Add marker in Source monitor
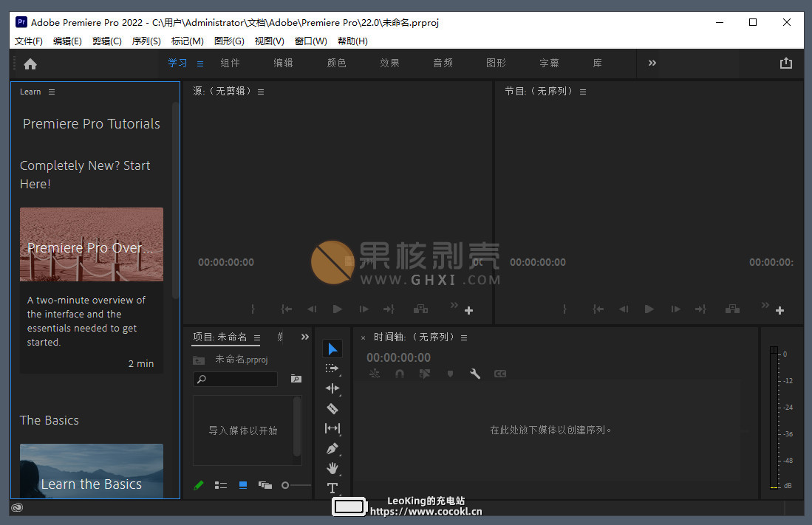 253,309
